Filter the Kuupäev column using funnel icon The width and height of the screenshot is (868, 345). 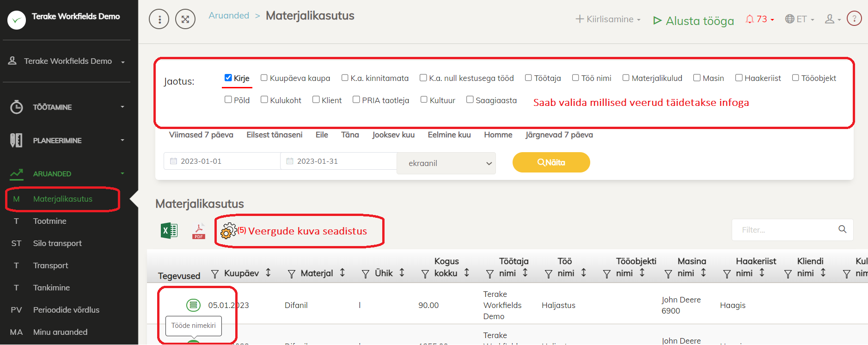point(215,274)
